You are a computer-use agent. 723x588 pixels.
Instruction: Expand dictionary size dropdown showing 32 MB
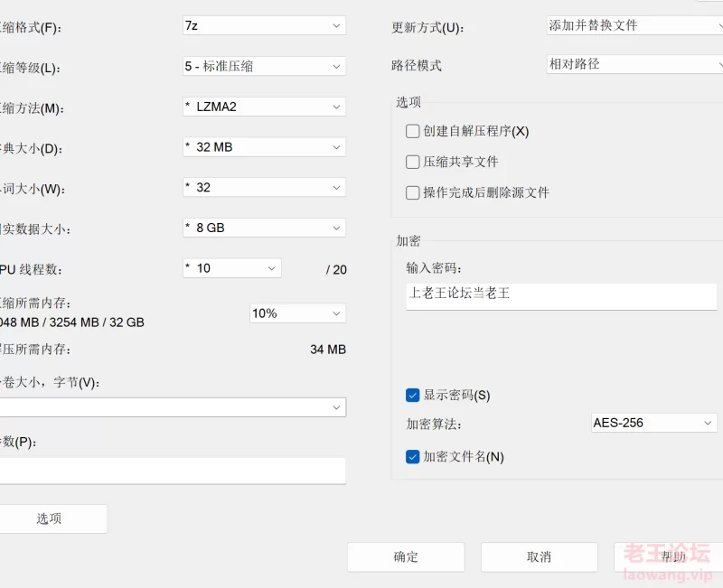pos(264,147)
